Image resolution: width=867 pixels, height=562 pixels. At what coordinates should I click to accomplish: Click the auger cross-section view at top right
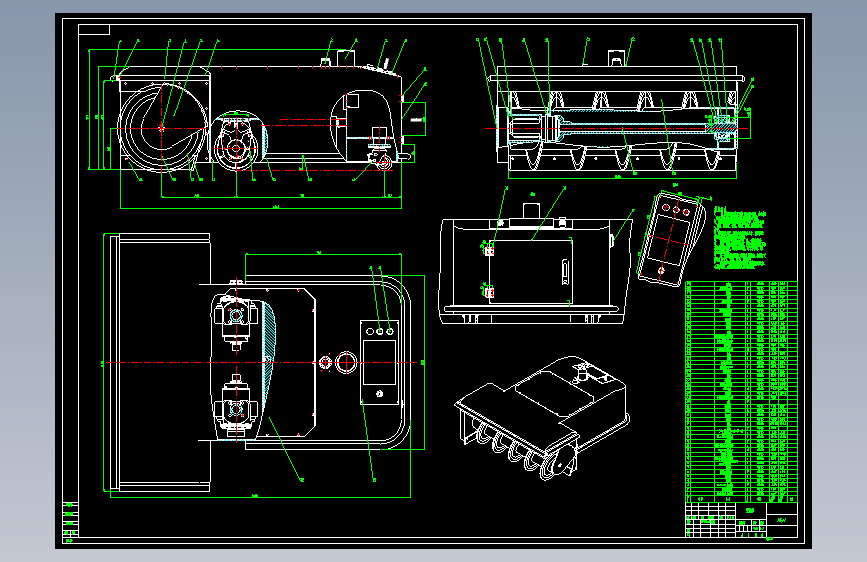(x=615, y=108)
